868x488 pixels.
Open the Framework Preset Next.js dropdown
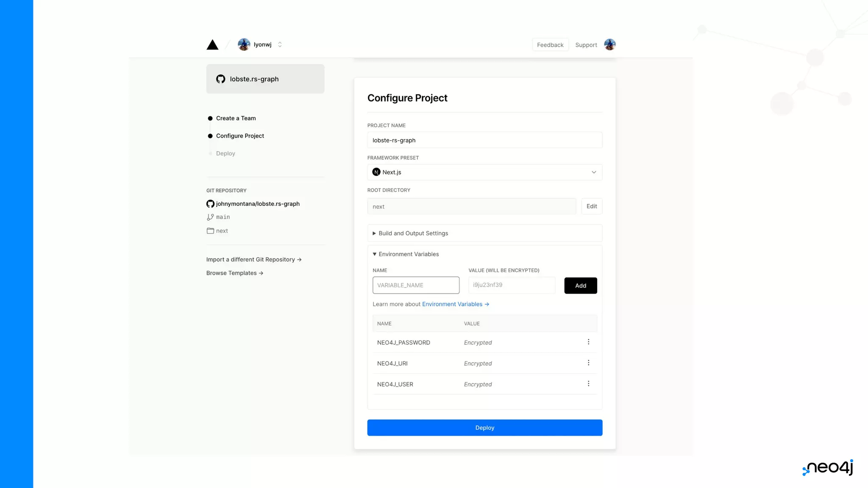pos(484,172)
